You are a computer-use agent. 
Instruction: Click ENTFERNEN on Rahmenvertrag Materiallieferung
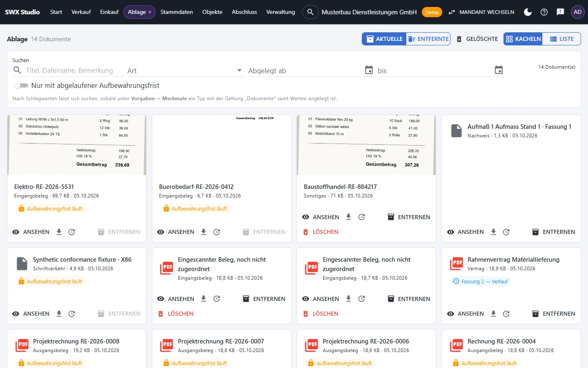click(x=554, y=314)
